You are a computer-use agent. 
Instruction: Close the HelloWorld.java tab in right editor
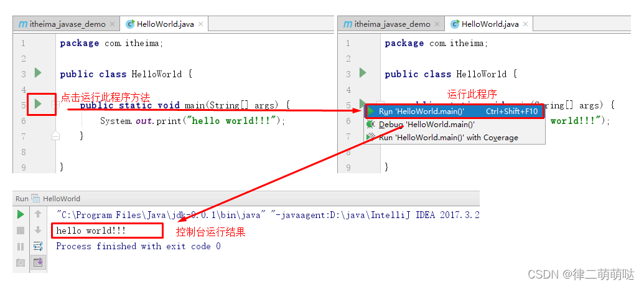[525, 24]
